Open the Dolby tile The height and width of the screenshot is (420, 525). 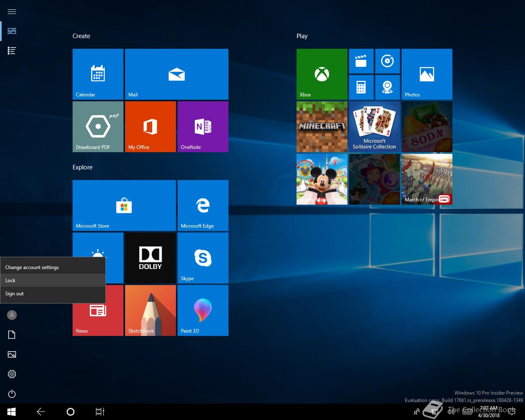pos(151,258)
